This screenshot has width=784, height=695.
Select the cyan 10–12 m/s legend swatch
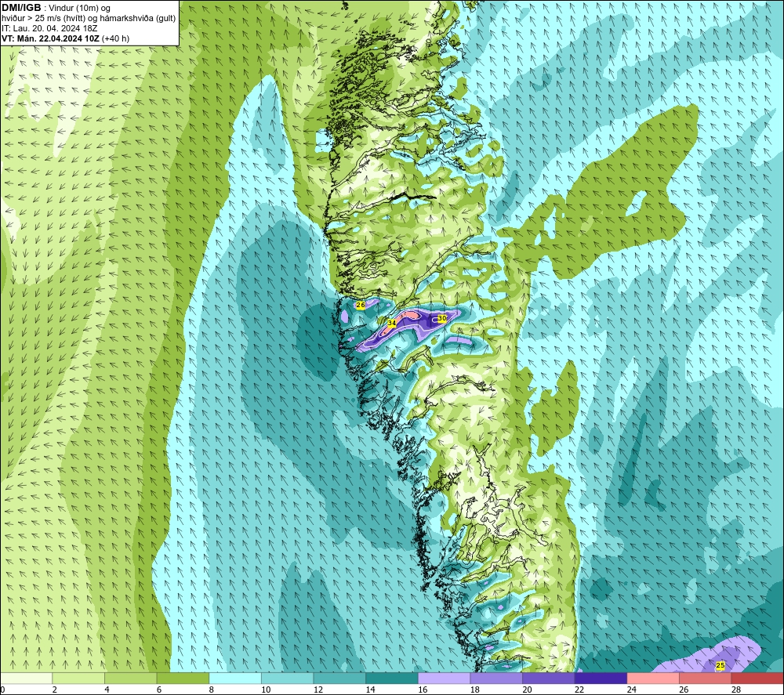tap(288, 678)
